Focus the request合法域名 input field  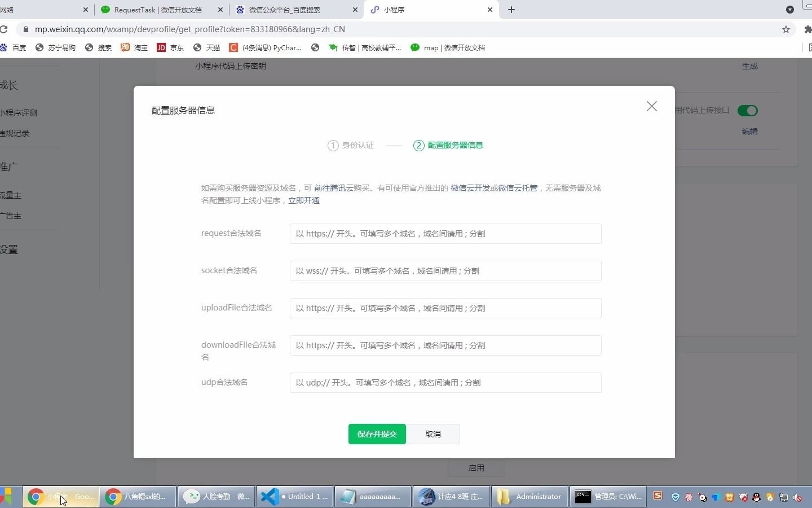pyautogui.click(x=445, y=234)
